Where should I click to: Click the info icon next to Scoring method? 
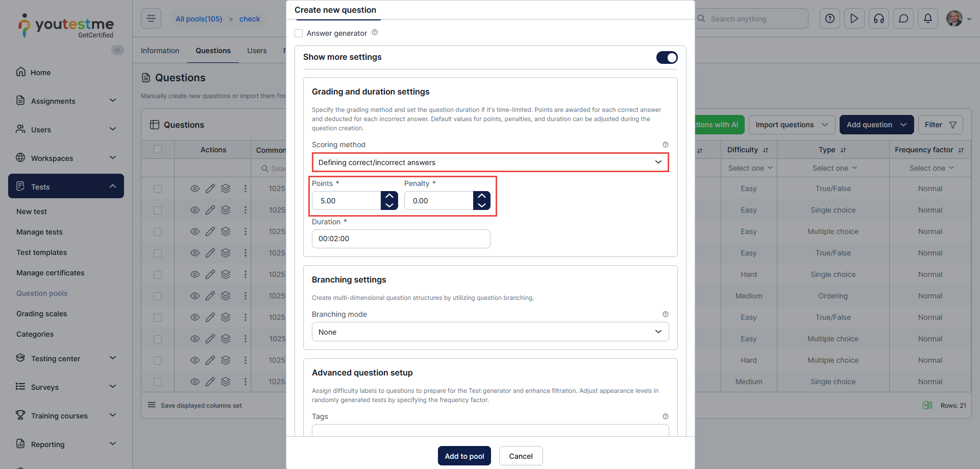(x=665, y=145)
